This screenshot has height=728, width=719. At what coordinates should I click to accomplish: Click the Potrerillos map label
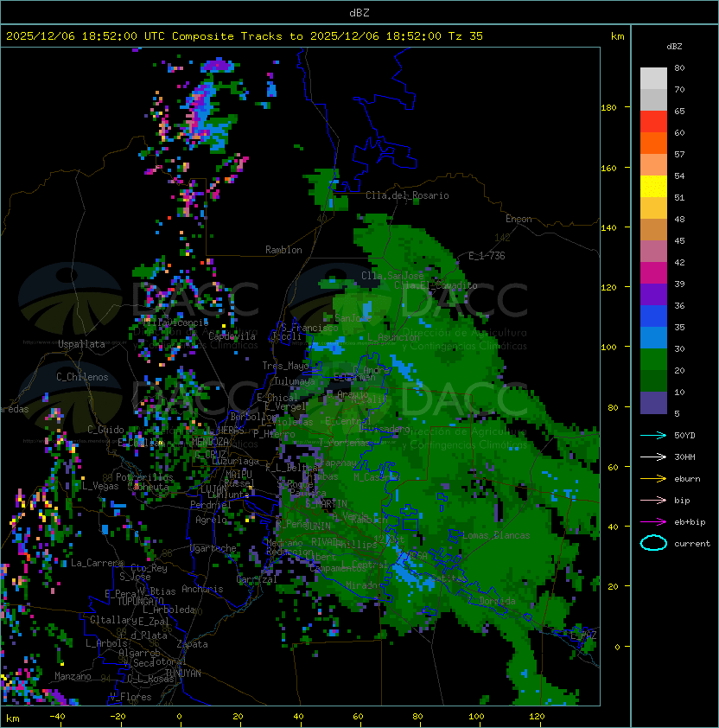tap(144, 477)
